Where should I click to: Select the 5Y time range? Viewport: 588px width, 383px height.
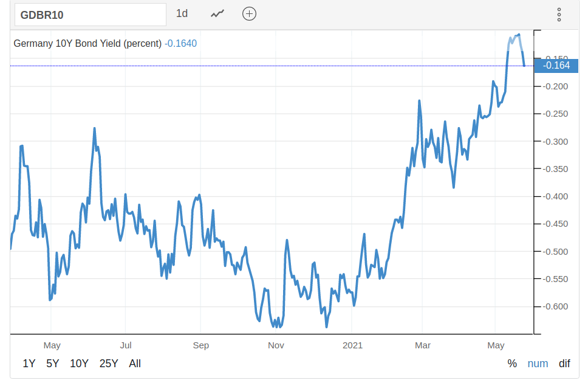[52, 364]
